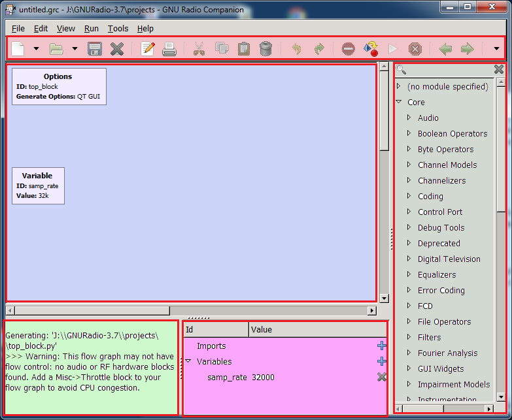Screen dimensions: 512x420
Task: Select Impairment Models in block tree
Action: [x=454, y=384]
